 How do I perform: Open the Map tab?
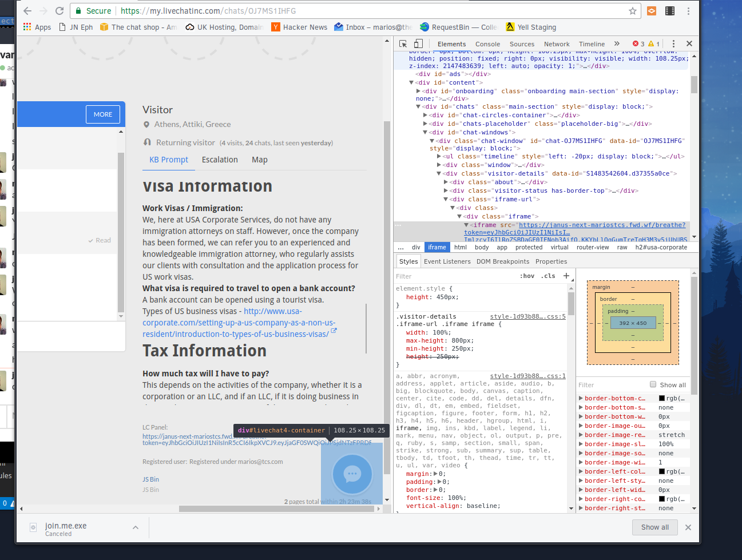(x=260, y=160)
